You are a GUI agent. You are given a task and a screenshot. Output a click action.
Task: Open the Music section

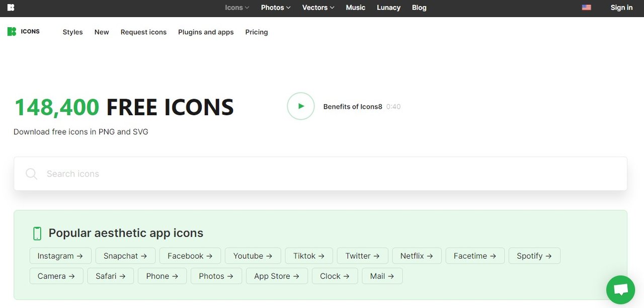(x=356, y=8)
